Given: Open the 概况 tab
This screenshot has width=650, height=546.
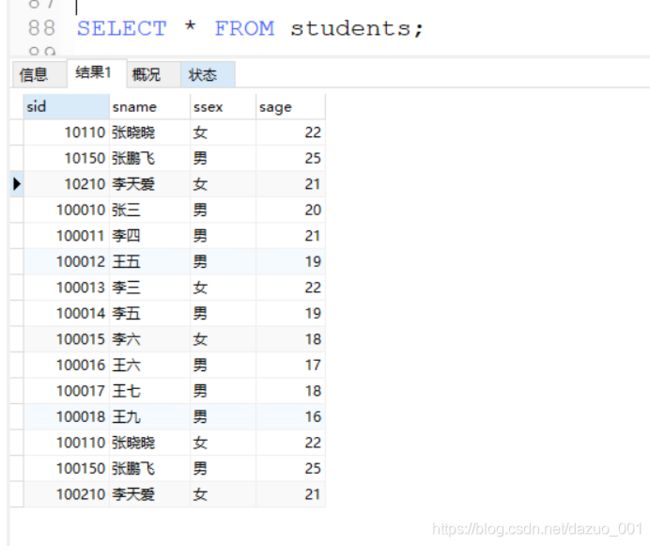Looking at the screenshot, I should (153, 75).
